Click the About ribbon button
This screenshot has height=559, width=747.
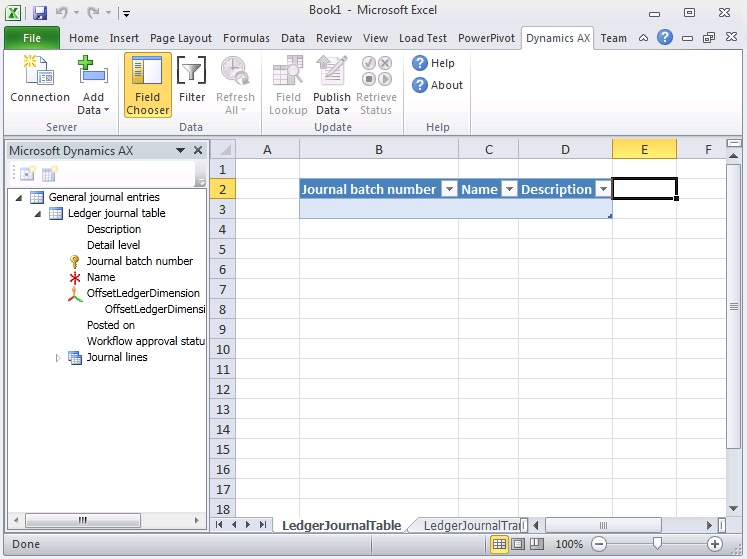coord(437,85)
